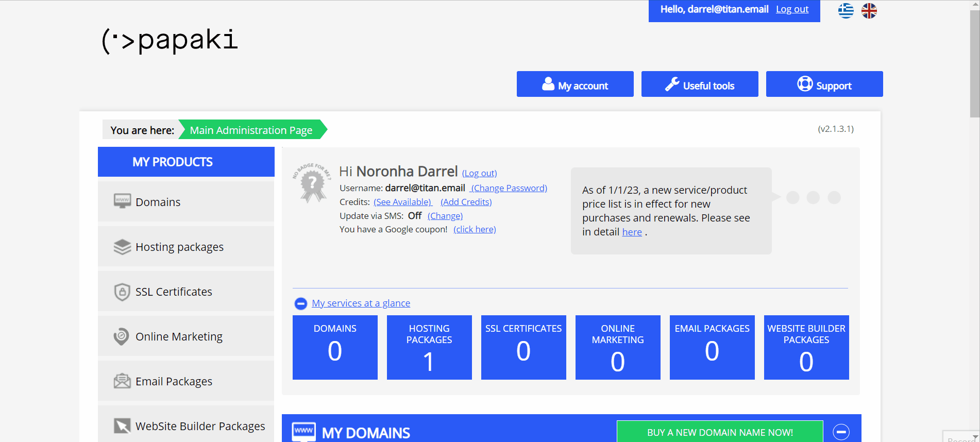
Task: Click My services at a glance link
Action: pos(361,303)
